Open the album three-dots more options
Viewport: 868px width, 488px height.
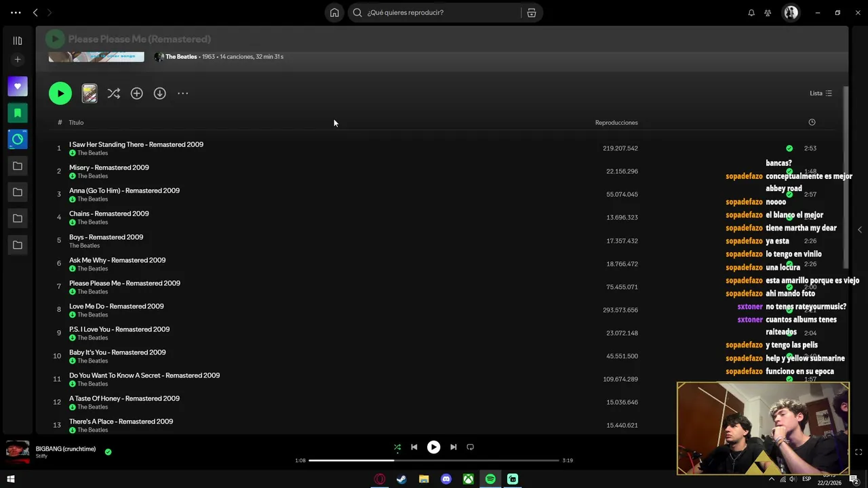click(182, 94)
